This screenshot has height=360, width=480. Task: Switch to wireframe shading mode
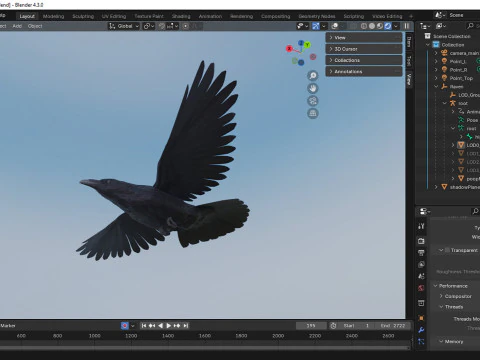point(364,26)
